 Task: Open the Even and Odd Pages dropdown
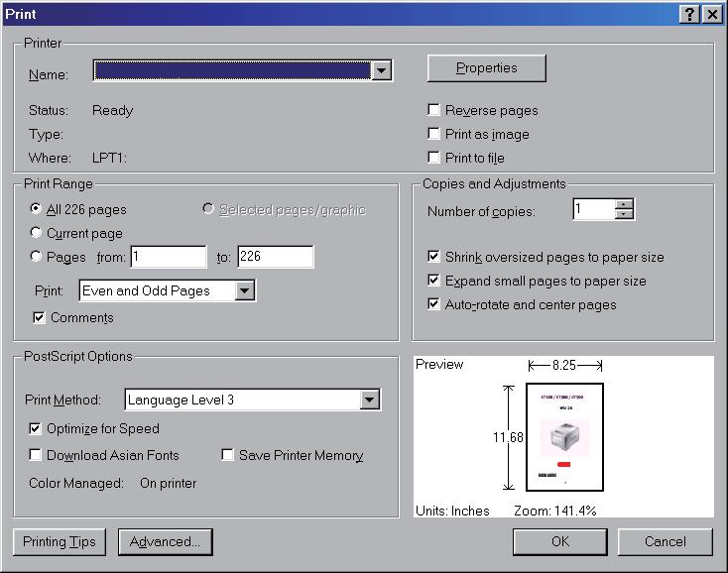(x=168, y=290)
